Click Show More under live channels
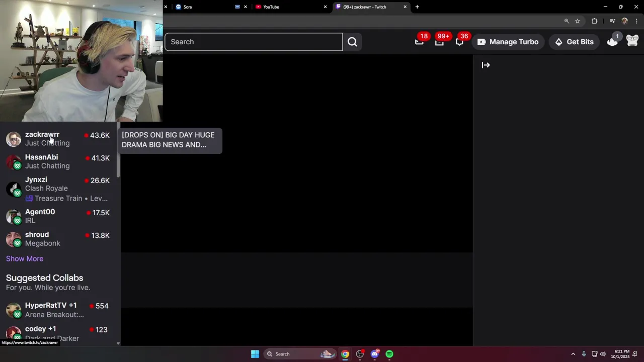644x362 pixels. pyautogui.click(x=25, y=258)
